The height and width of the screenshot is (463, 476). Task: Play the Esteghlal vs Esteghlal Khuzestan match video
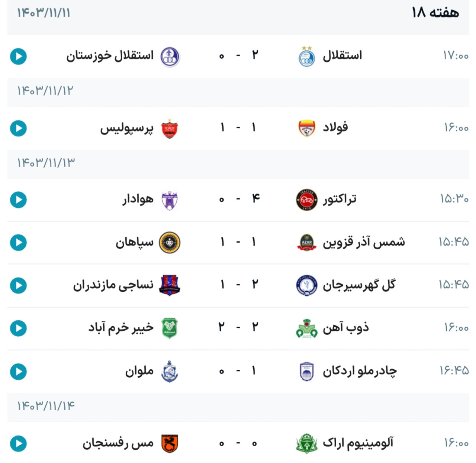(18, 57)
